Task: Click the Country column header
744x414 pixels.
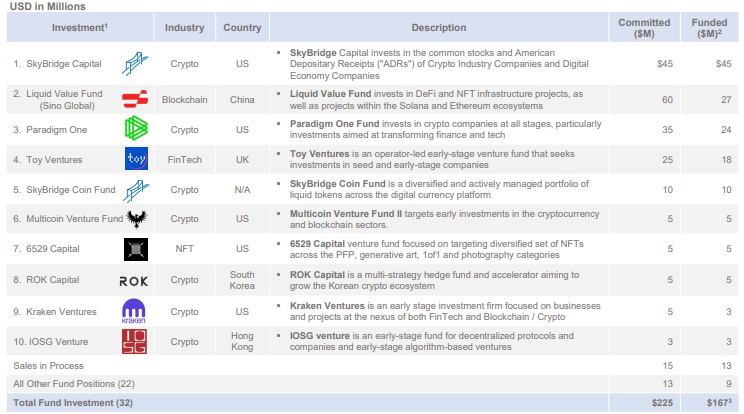Action: coord(243,27)
